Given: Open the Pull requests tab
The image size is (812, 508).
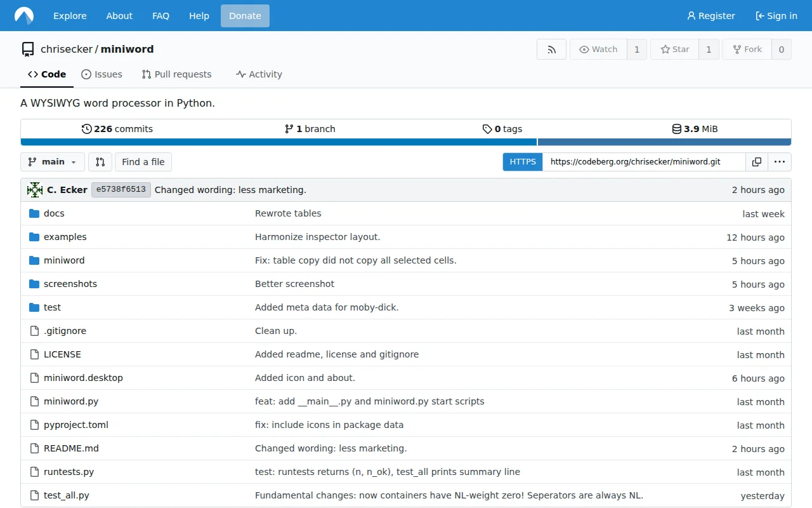Looking at the screenshot, I should pyautogui.click(x=176, y=74).
